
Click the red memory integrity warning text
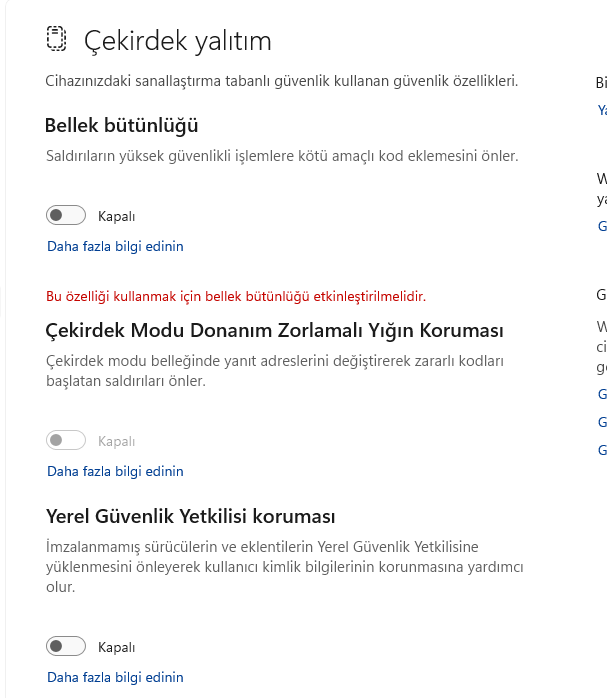click(x=236, y=296)
